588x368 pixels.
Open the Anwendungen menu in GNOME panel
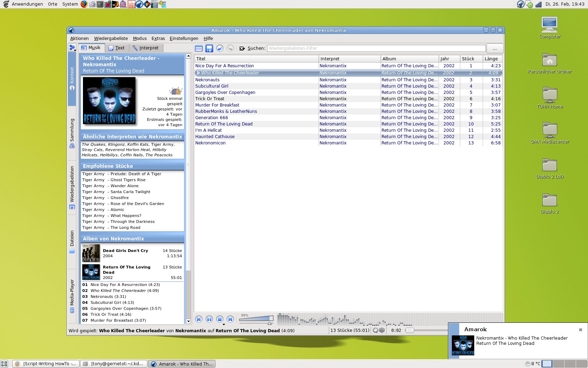(27, 4)
